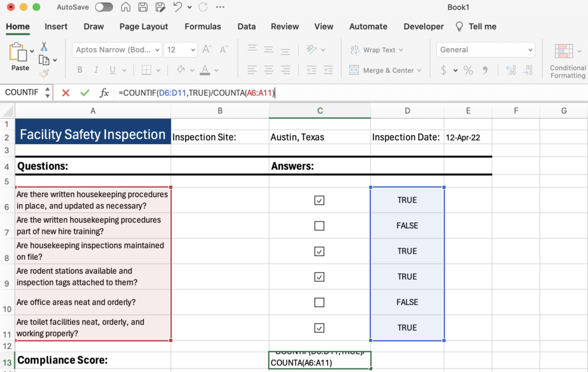Expand the General number format dropdown
588x372 pixels.
pyautogui.click(x=530, y=50)
